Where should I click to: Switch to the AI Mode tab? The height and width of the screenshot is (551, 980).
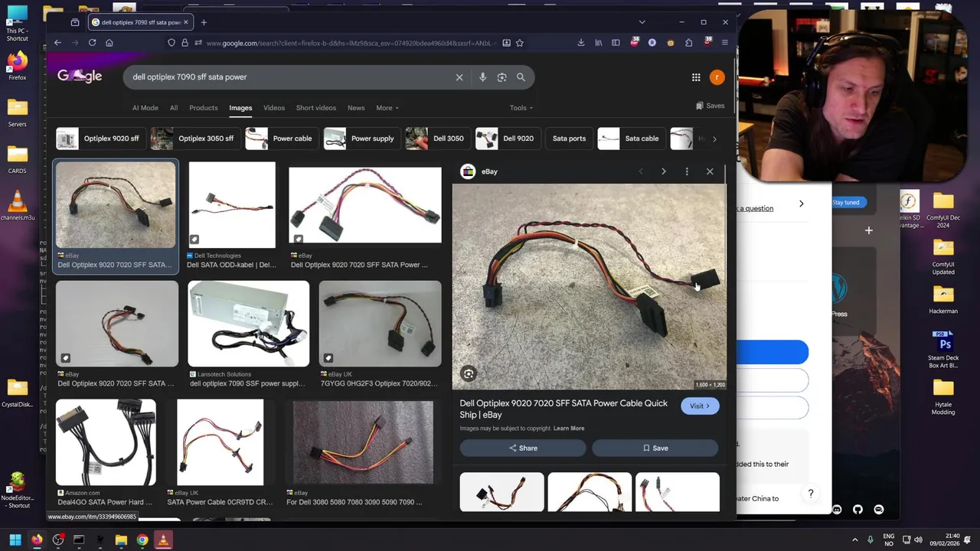[x=145, y=108]
